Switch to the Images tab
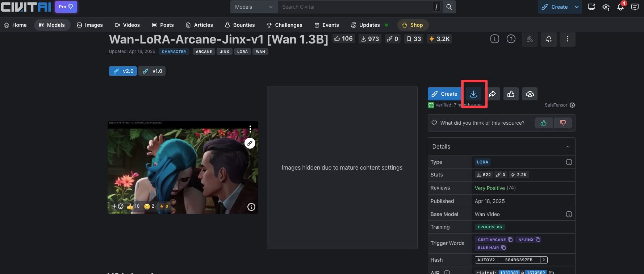The width and height of the screenshot is (644, 274). pos(90,25)
